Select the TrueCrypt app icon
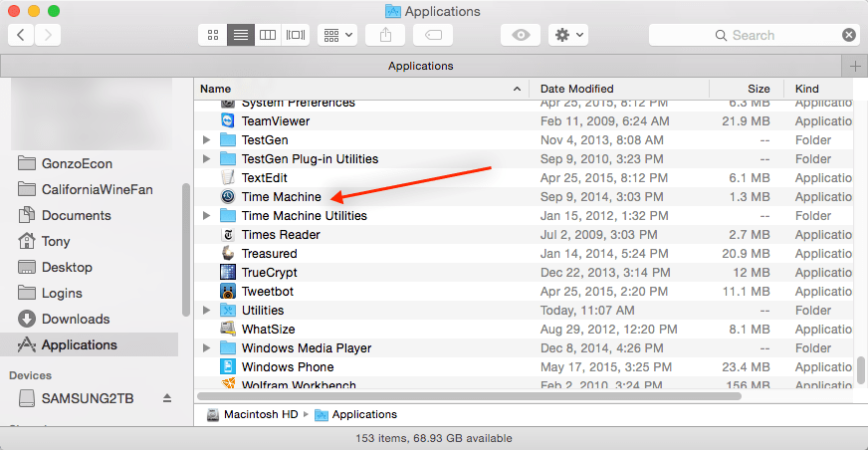This screenshot has width=868, height=450. pyautogui.click(x=228, y=273)
